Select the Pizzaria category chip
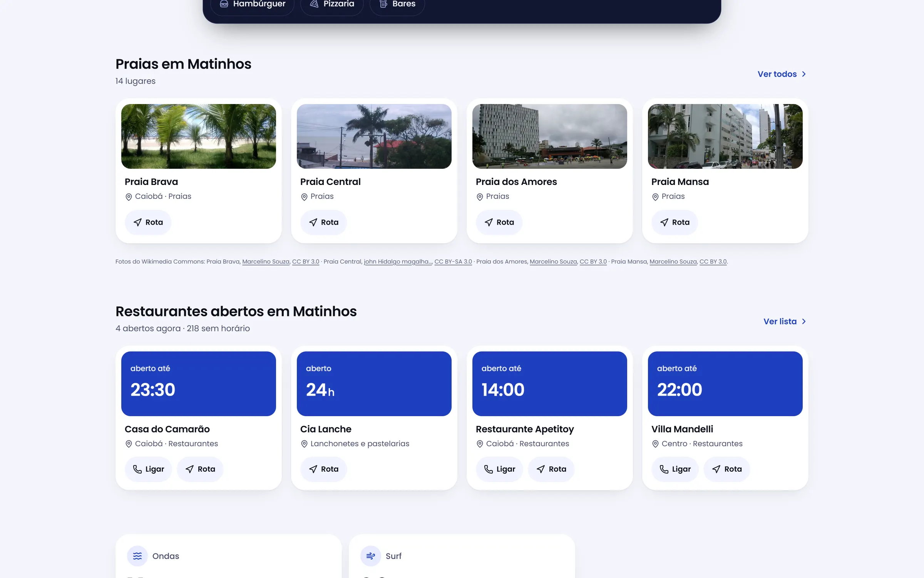924x578 pixels. coord(332,5)
